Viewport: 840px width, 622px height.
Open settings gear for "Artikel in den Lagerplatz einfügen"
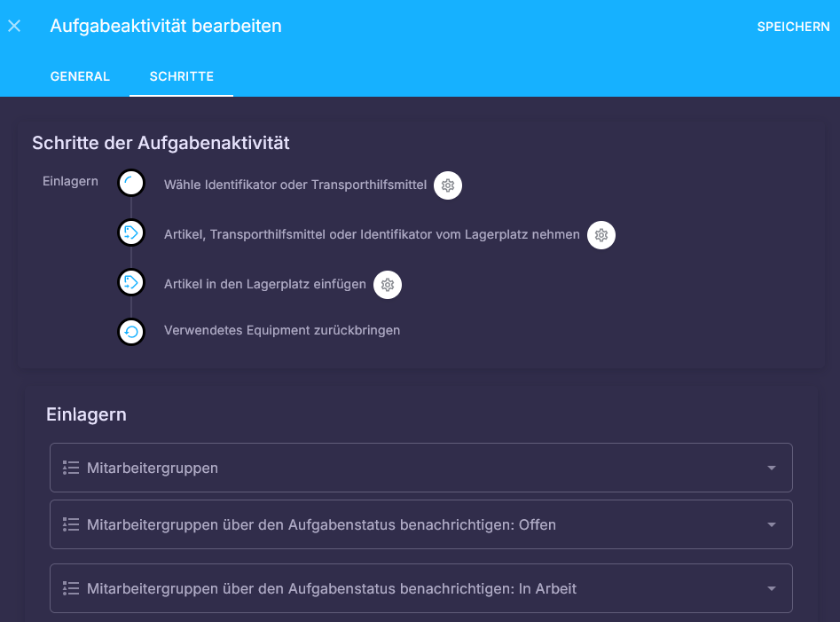point(387,285)
